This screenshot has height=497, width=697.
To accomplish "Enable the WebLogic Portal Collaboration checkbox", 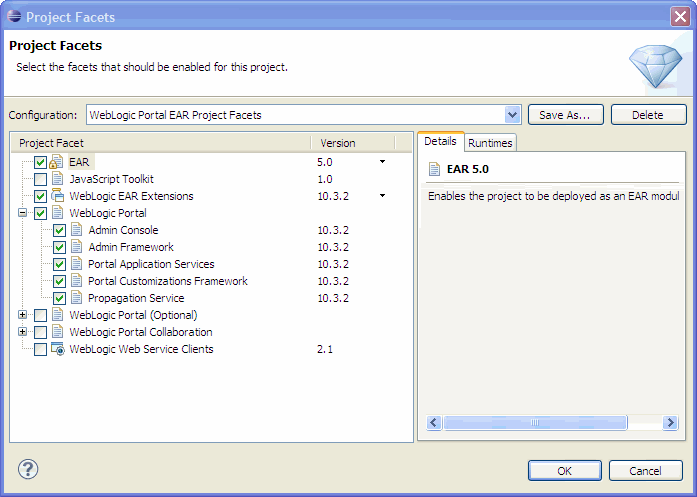I will [x=40, y=332].
